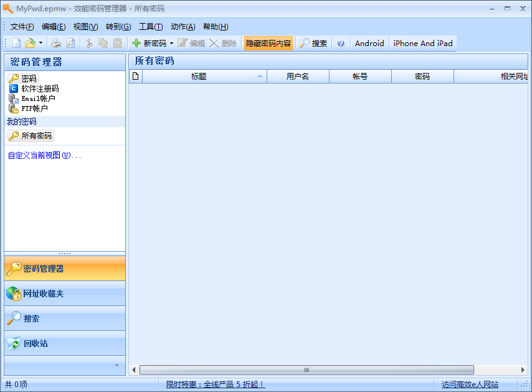Open the 文件(F) menu
The image size is (532, 392).
(22, 27)
